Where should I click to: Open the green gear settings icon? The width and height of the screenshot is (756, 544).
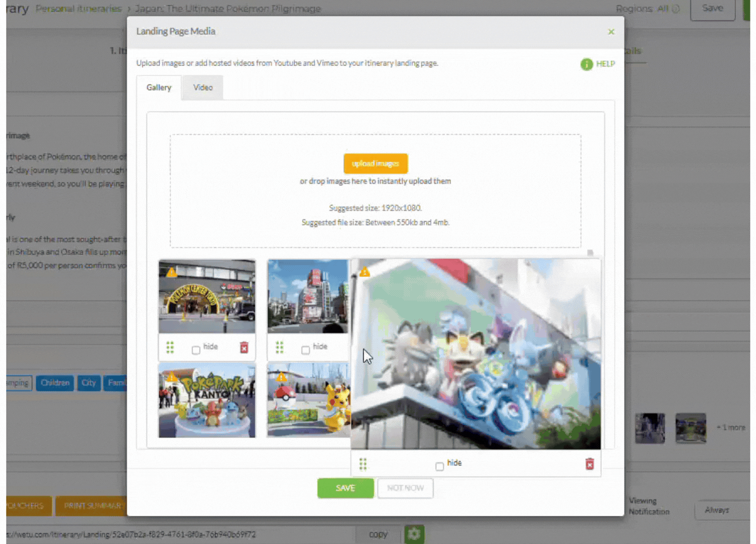click(414, 534)
